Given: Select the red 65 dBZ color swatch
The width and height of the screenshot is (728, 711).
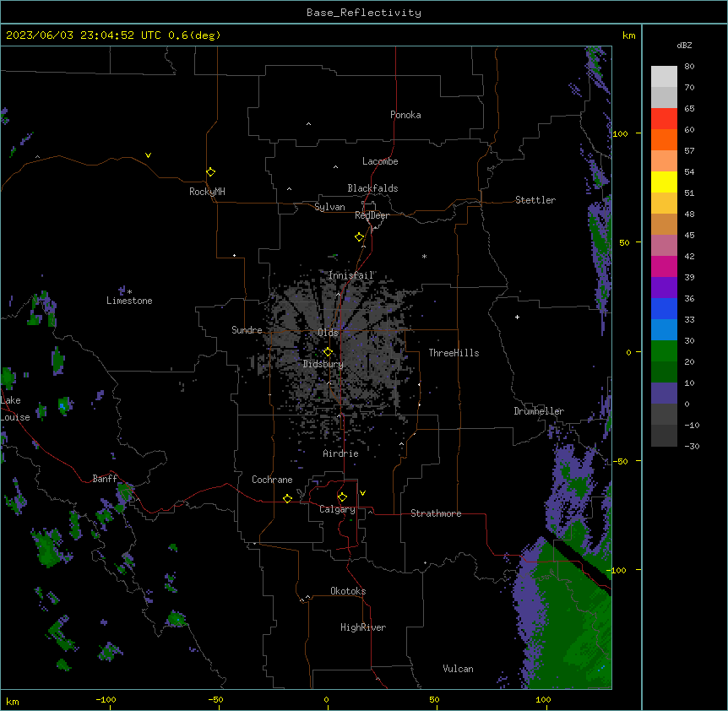Looking at the screenshot, I should click(664, 118).
